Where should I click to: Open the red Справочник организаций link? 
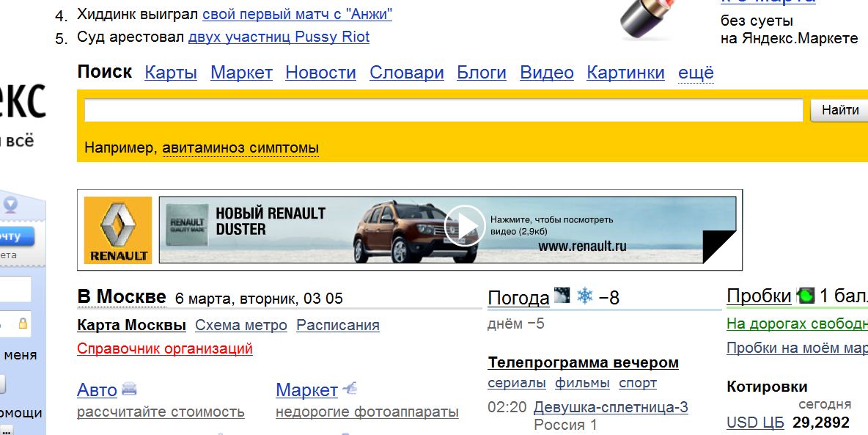(165, 348)
